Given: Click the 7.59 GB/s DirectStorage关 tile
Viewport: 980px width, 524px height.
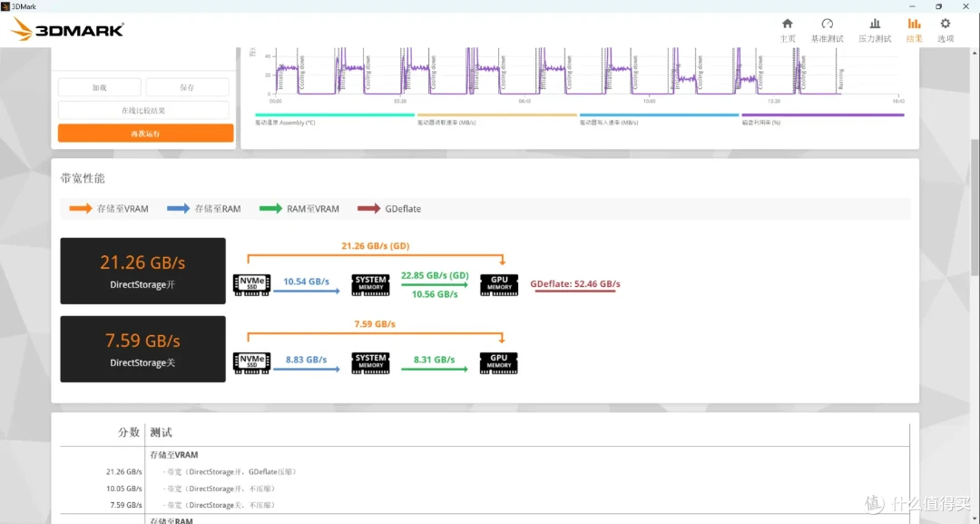Looking at the screenshot, I should click(142, 349).
